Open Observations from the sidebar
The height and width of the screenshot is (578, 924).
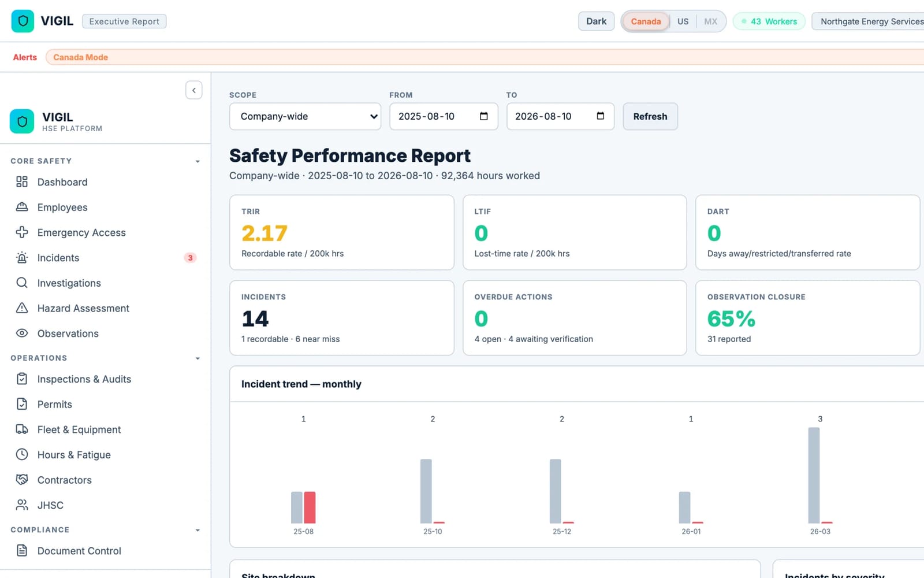(105, 334)
